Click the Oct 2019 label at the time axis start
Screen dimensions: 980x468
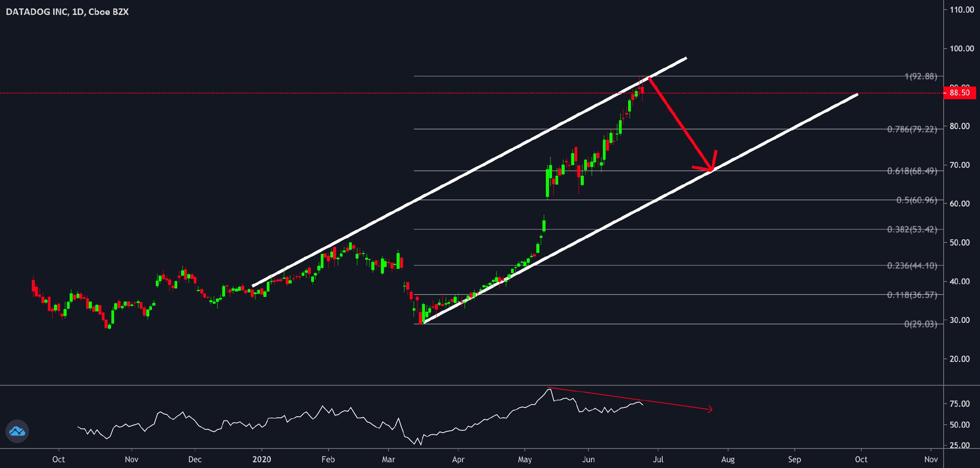[59, 459]
